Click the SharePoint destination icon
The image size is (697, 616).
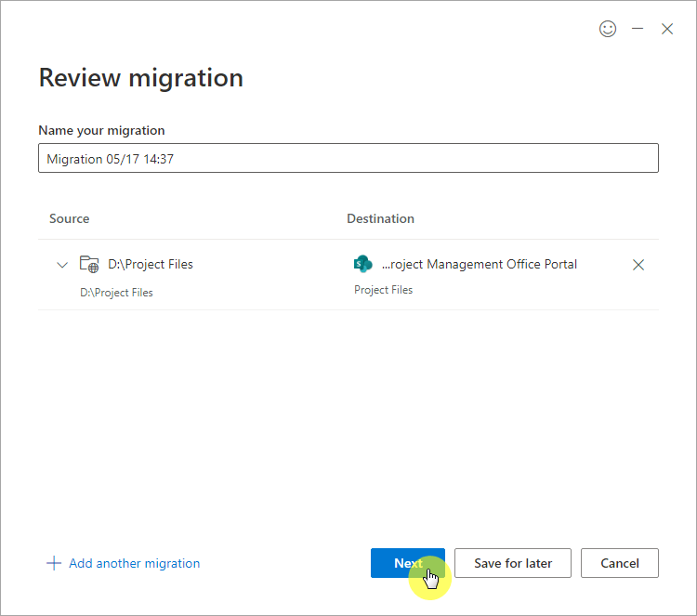pos(362,264)
